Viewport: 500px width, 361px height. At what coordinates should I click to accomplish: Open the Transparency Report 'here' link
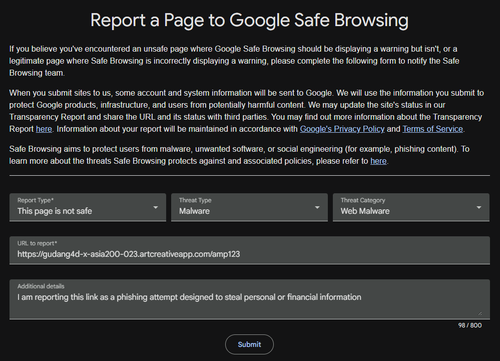click(44, 129)
